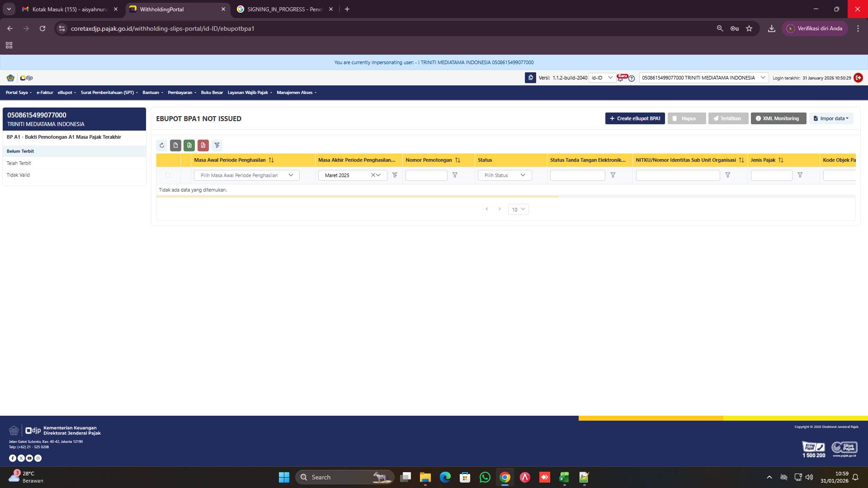868x488 pixels.
Task: Bookmark this page with the star icon
Action: 750,28
